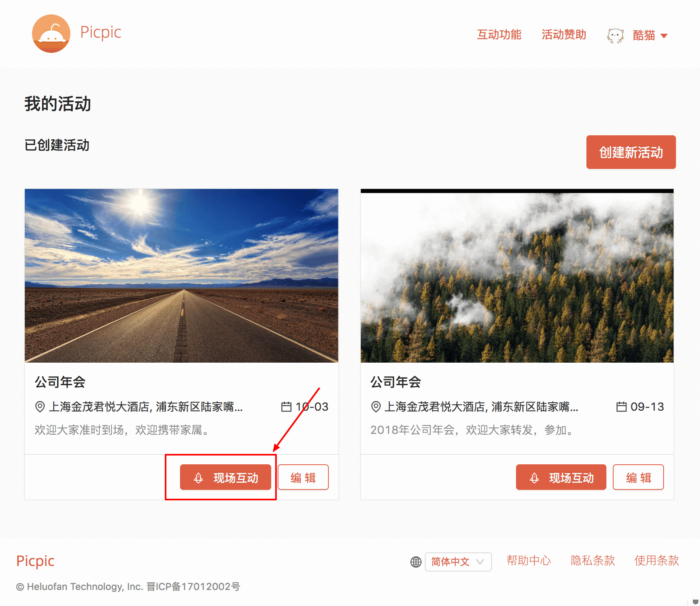Click bell icon in second card's 现场互动 button

pos(534,478)
